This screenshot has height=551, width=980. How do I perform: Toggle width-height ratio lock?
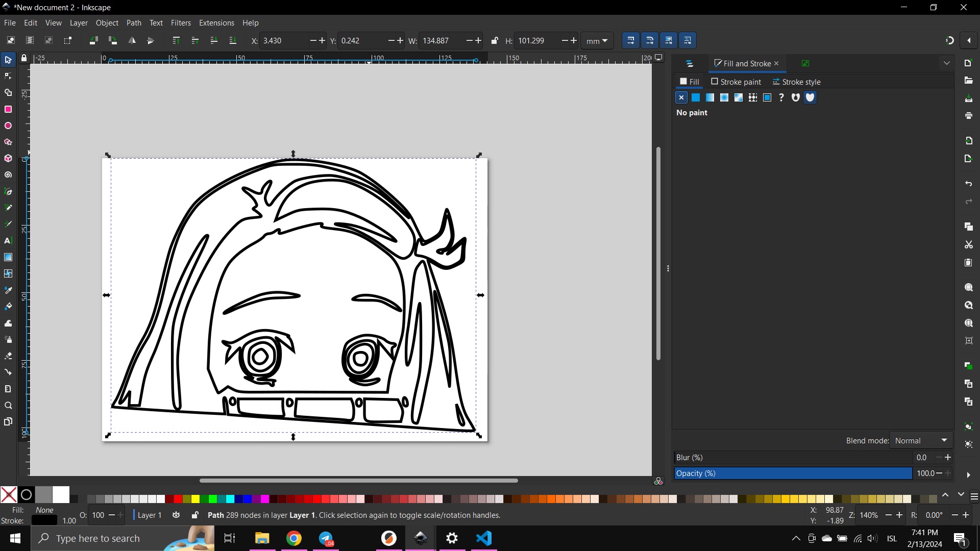[494, 41]
